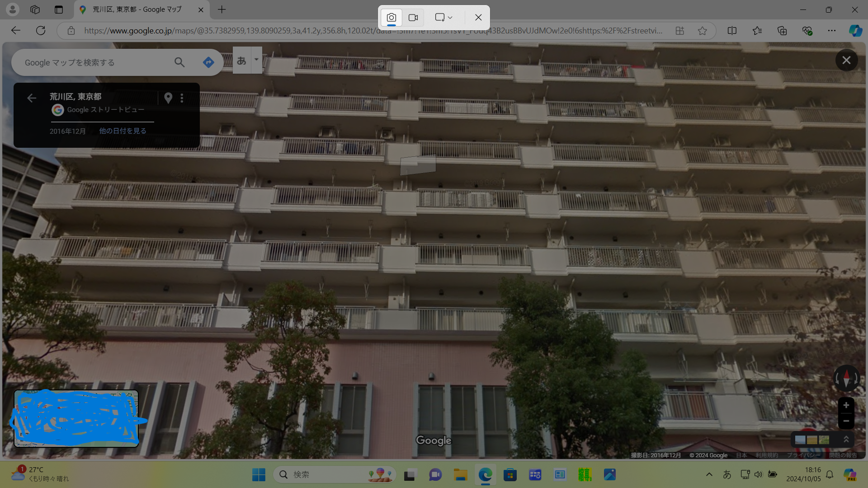Open directions with the blue arrow icon
The image size is (868, 488).
[208, 62]
